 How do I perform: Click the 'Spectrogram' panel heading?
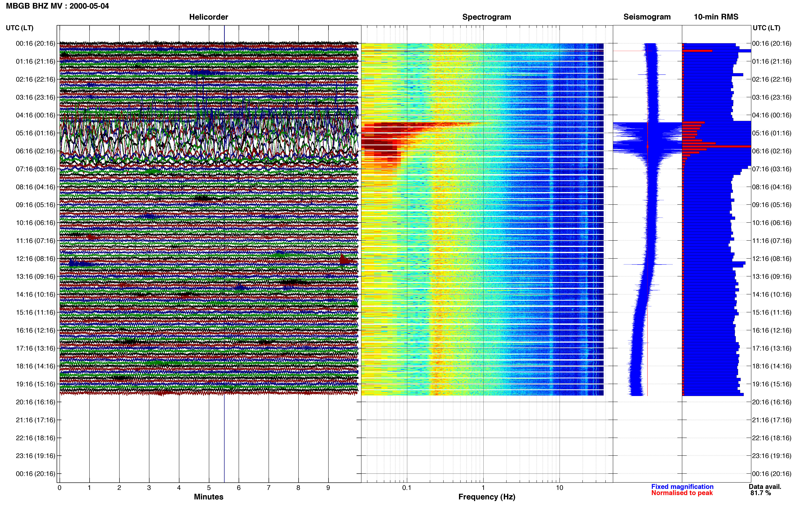(x=487, y=17)
